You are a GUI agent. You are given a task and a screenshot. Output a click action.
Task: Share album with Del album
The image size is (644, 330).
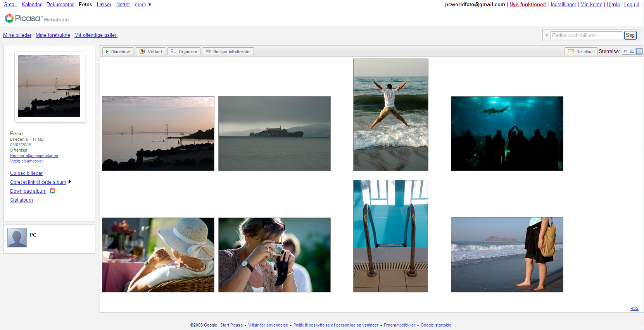pyautogui.click(x=581, y=52)
